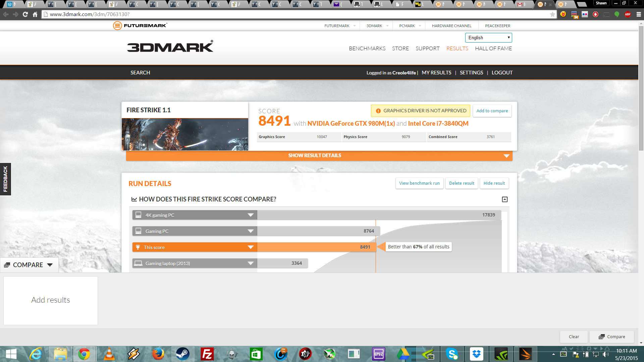
Task: Bookmark this page with the star icon
Action: (x=552, y=14)
